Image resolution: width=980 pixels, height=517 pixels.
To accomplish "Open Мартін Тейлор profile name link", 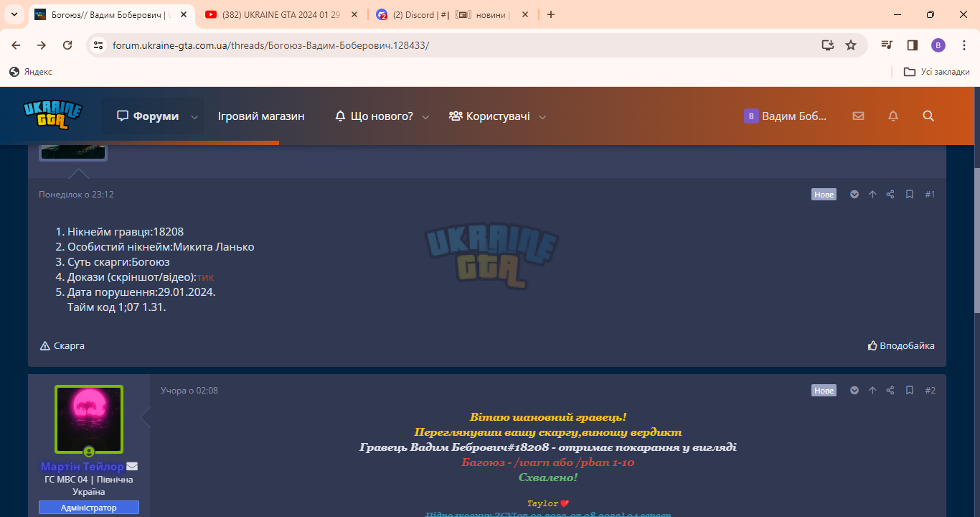I will (x=83, y=467).
